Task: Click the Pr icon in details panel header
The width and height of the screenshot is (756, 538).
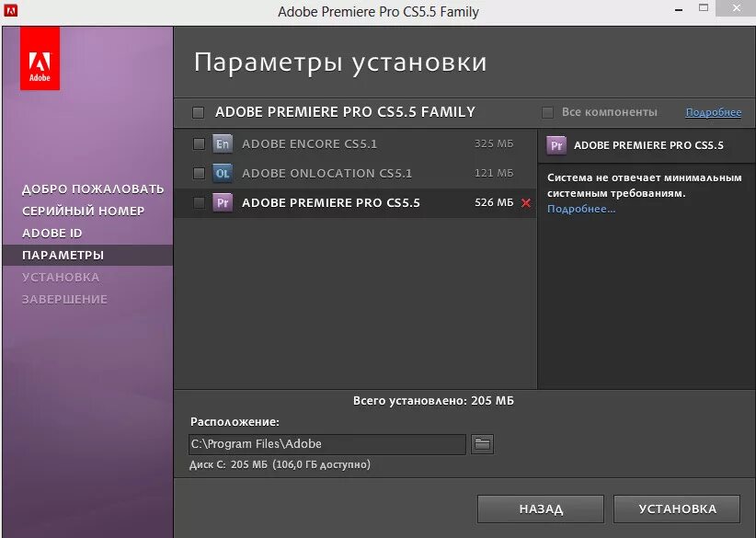Action: pyautogui.click(x=556, y=145)
